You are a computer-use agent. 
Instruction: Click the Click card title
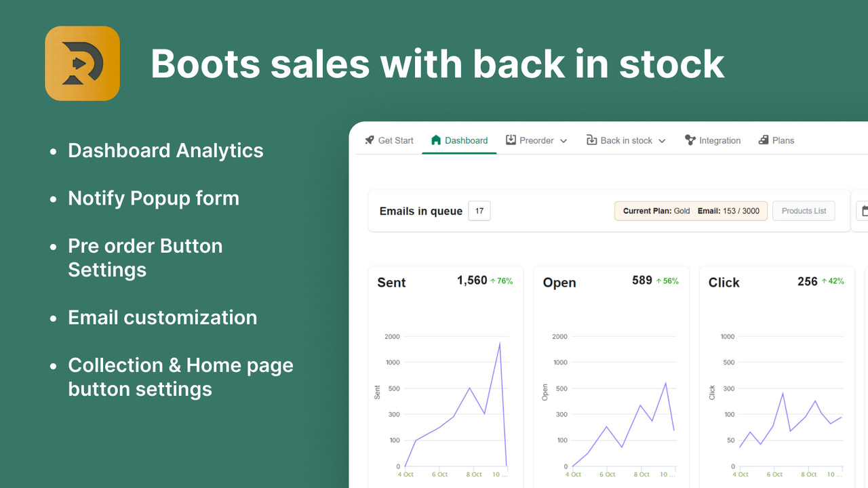point(724,283)
